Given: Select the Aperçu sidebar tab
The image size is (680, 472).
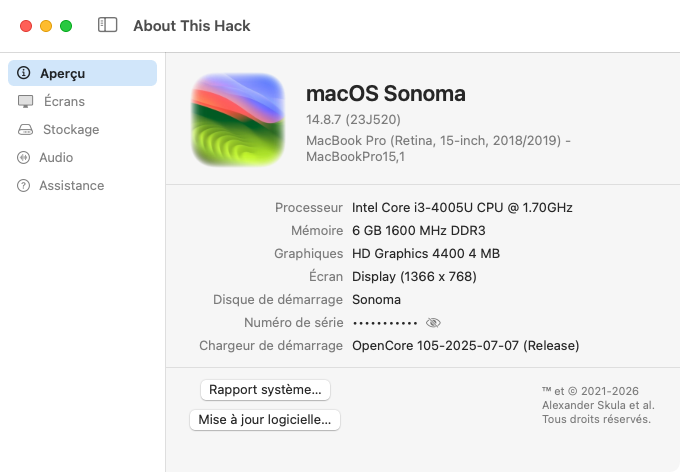Looking at the screenshot, I should (82, 73).
